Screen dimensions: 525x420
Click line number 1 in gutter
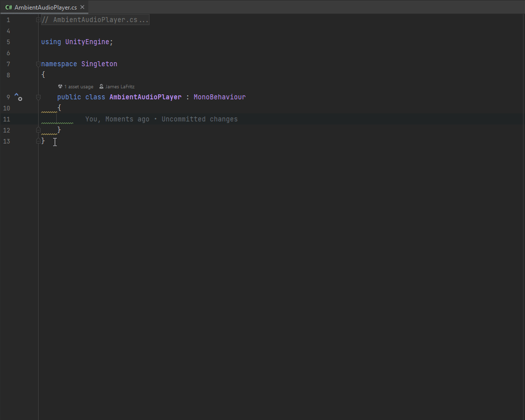pyautogui.click(x=9, y=20)
